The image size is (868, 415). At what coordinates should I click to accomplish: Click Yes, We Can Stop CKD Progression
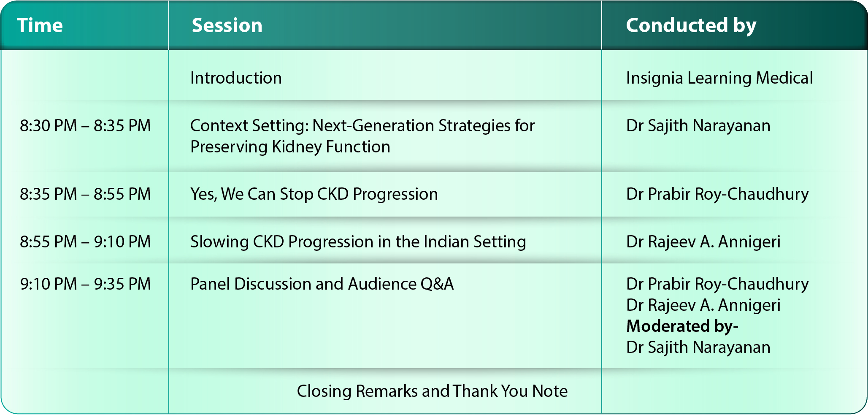pos(314,194)
